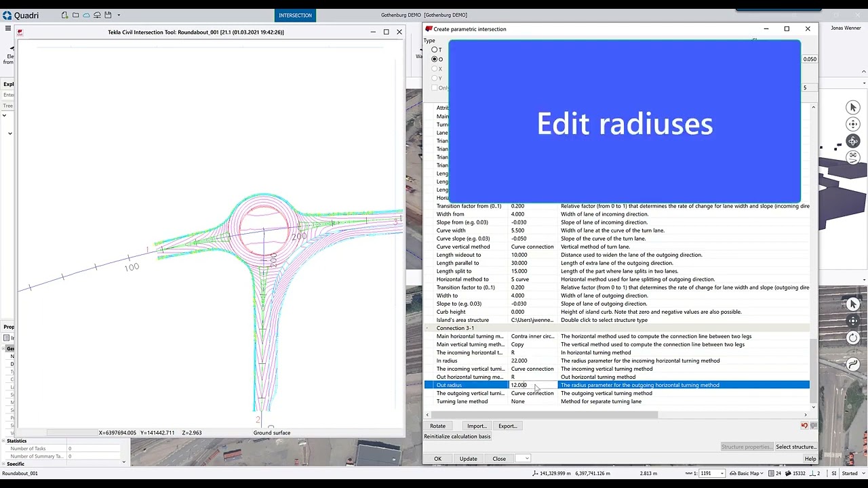This screenshot has width=868, height=488.
Task: Open the scale 1191 dropdown in status bar
Action: point(722,473)
